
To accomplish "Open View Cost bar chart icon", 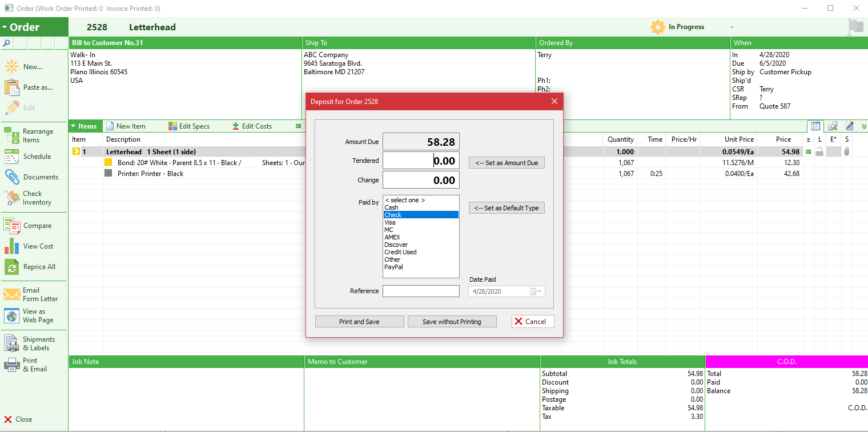I will coord(11,246).
